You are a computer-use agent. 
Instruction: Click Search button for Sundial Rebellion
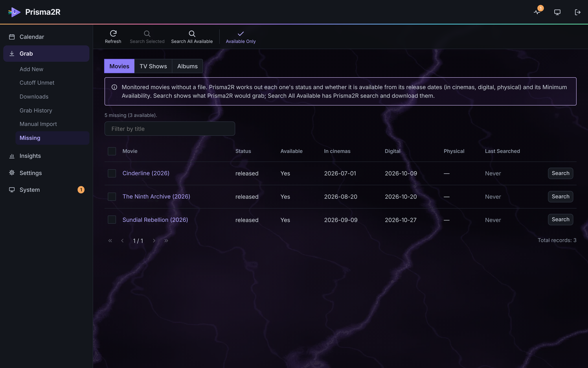(x=560, y=219)
